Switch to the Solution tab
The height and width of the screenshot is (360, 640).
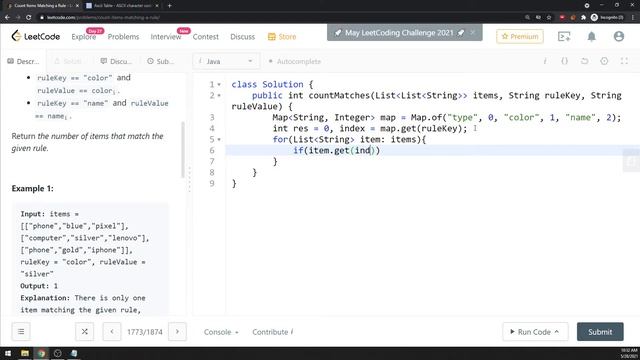pos(68,61)
